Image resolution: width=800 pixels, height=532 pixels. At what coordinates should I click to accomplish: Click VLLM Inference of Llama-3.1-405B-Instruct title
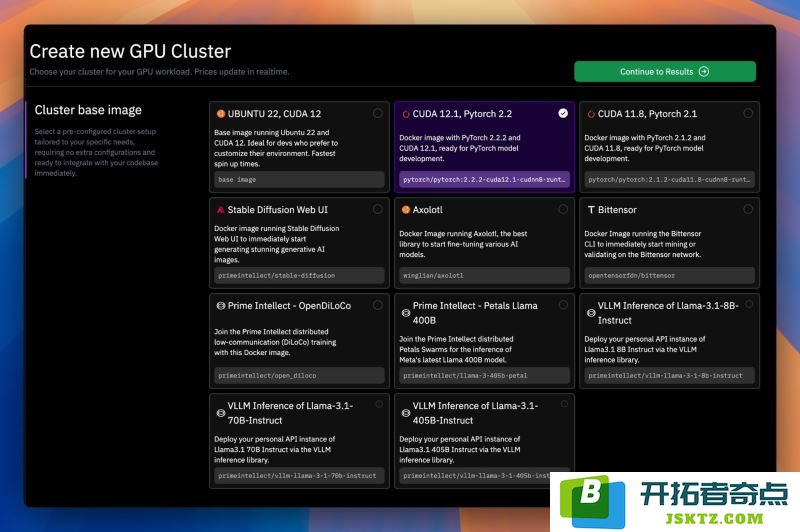point(476,413)
